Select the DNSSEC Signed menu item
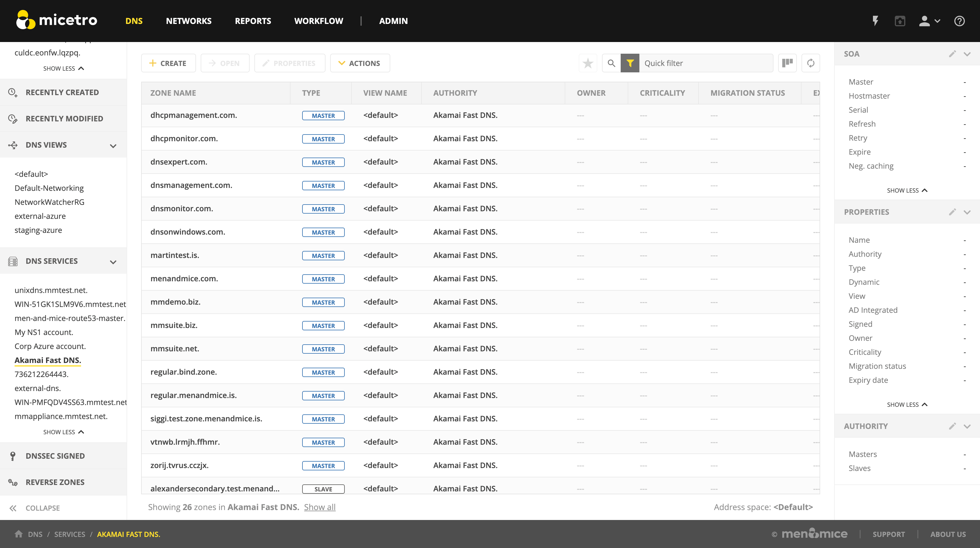 point(63,456)
